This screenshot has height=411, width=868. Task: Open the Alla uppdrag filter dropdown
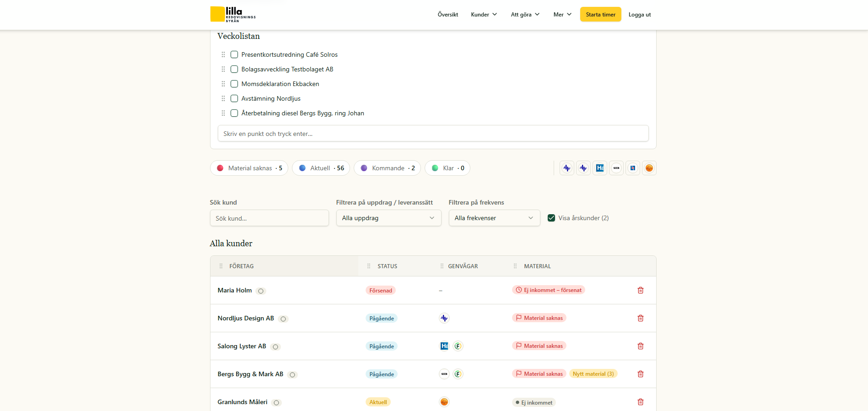(388, 218)
